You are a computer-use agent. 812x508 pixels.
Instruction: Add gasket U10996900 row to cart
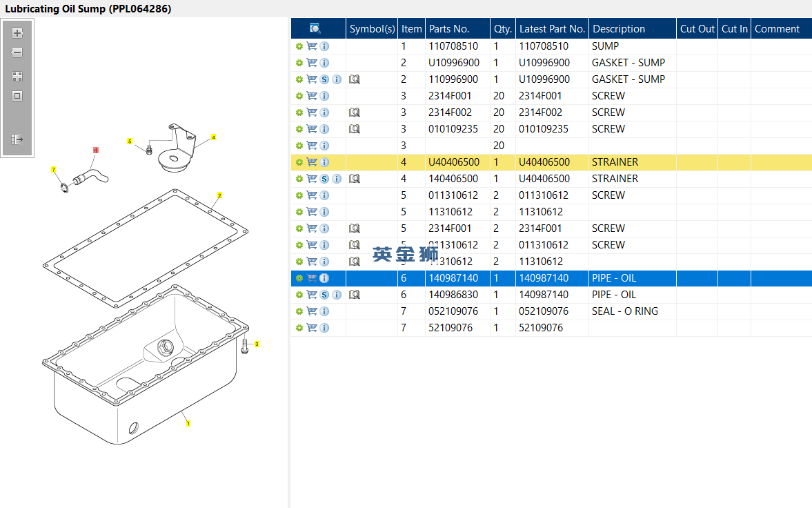click(312, 63)
